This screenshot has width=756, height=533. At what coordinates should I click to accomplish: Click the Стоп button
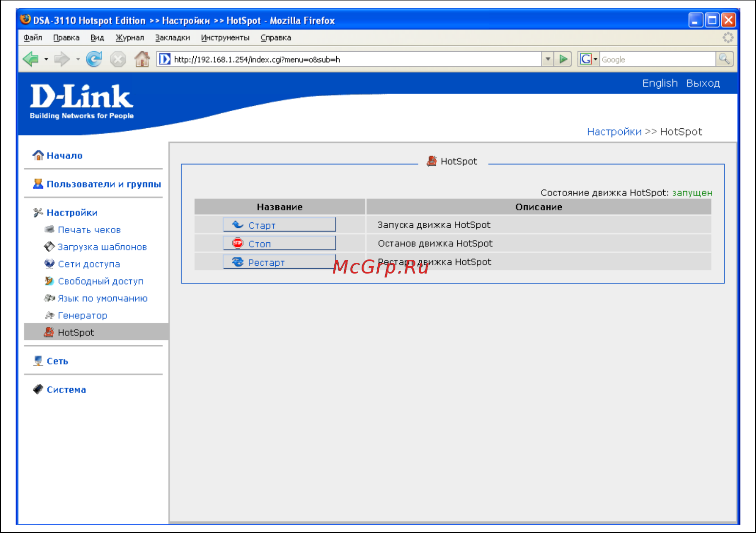click(x=280, y=243)
